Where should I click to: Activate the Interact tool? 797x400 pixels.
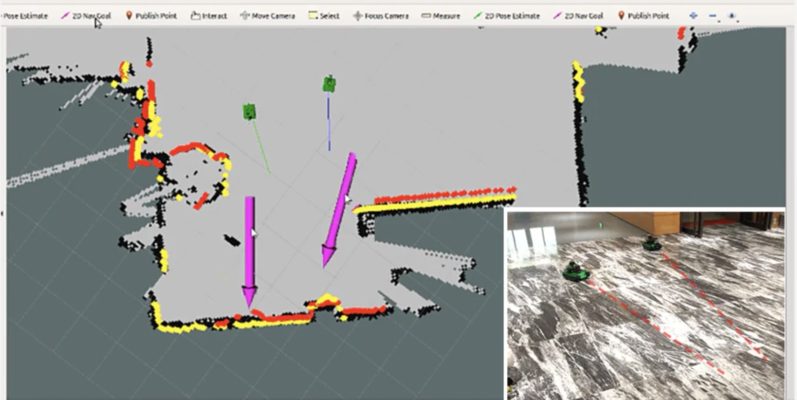[x=209, y=16]
